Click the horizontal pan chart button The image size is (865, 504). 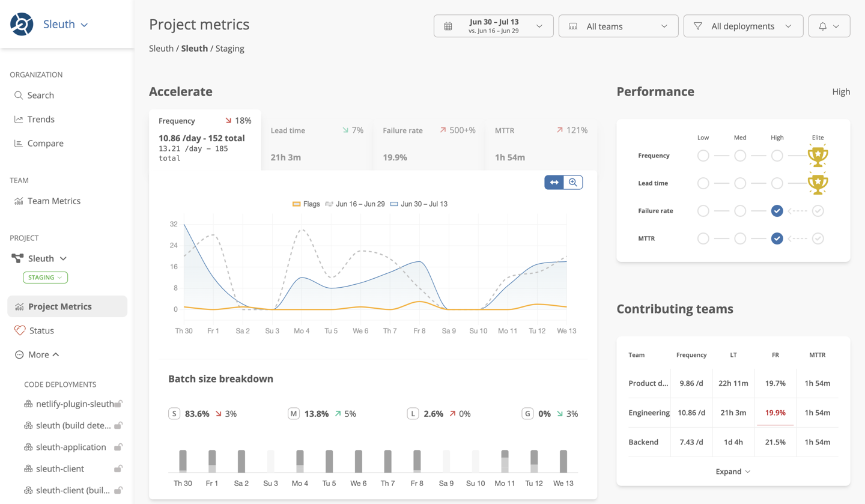tap(554, 183)
